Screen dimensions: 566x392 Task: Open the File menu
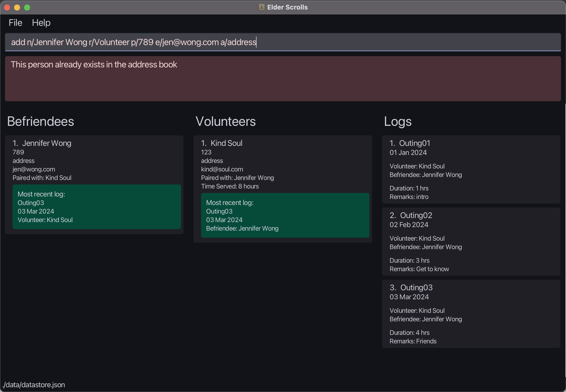click(x=15, y=23)
